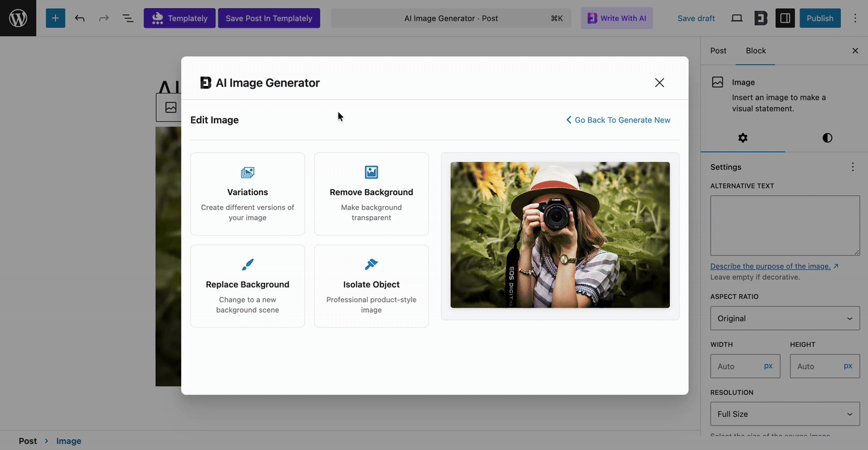Open the Templately button
The width and height of the screenshot is (868, 450).
(180, 18)
